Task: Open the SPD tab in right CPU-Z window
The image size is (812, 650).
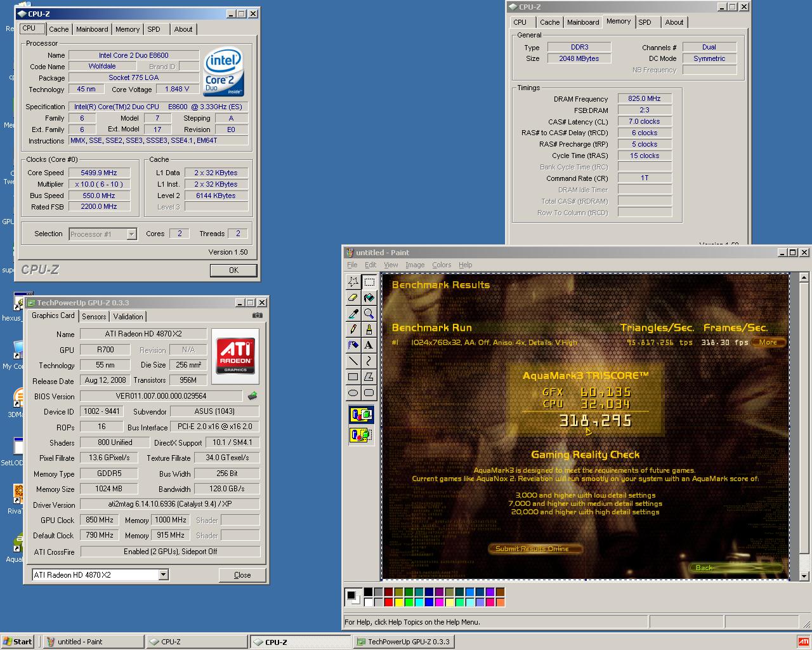Action: point(645,22)
